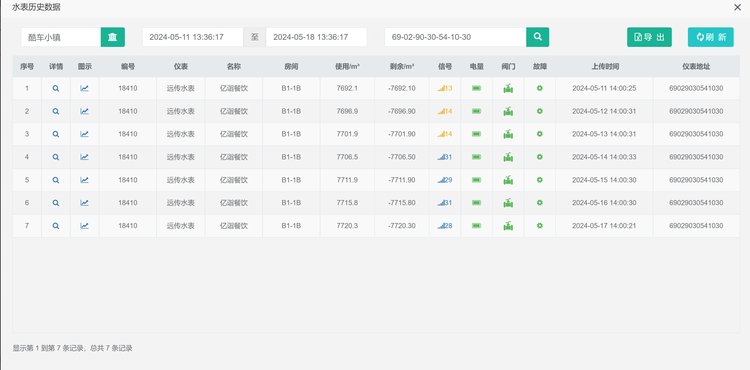Viewport: 750px width, 370px height.
Task: Click upload time 2024-05-11 14:00:25
Action: point(604,88)
